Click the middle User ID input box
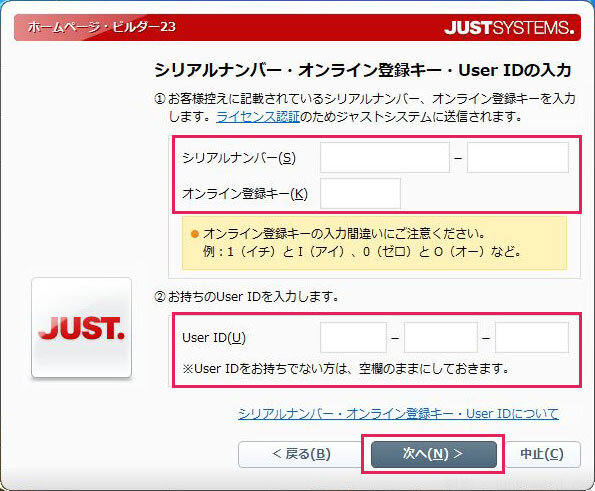The height and width of the screenshot is (491, 595). pos(441,337)
